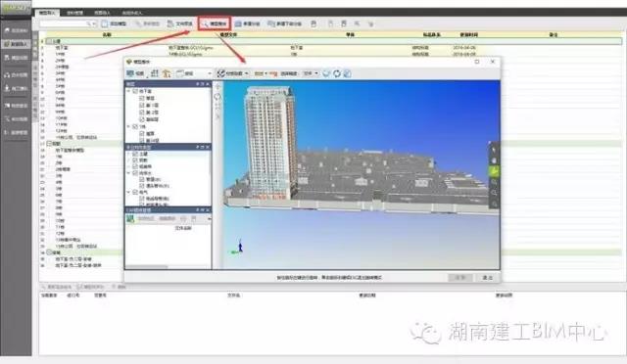Uncheck the 管道(水) checkbox
Viewport: 627px width, 364px height.
[141, 179]
